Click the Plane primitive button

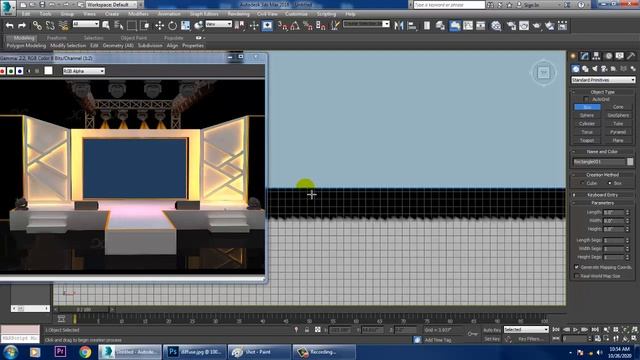pyautogui.click(x=618, y=140)
